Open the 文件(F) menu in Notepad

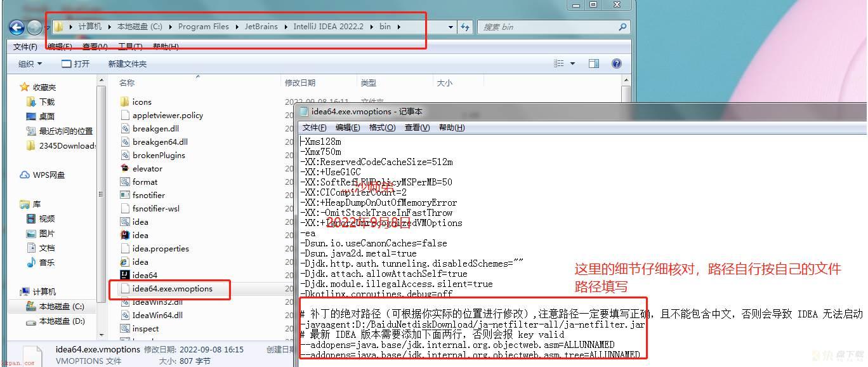point(315,128)
